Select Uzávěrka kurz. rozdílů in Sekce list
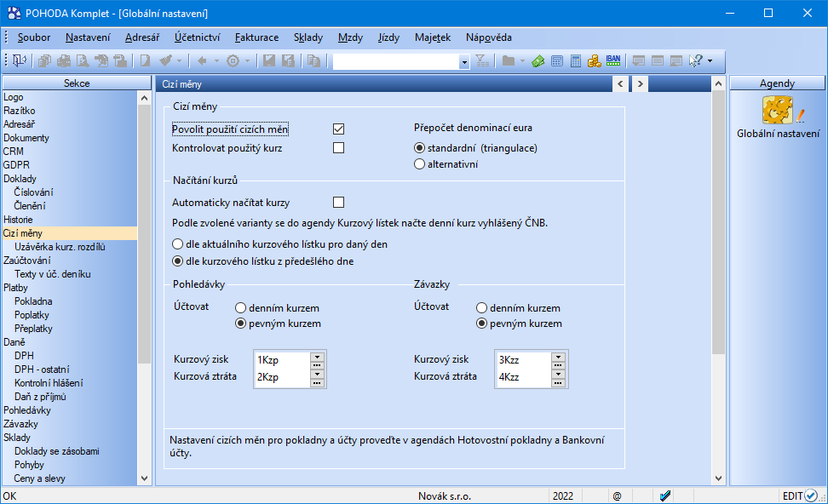The image size is (828, 504). click(60, 247)
